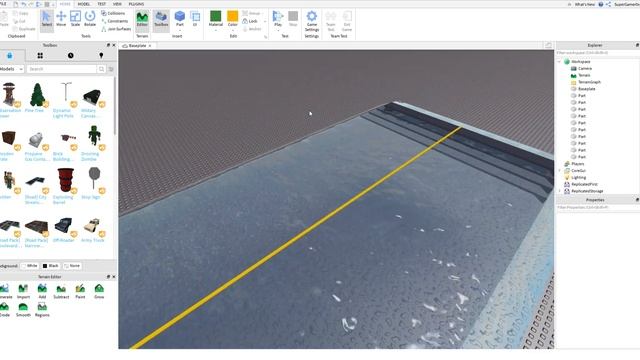Open the What's New link

point(585,4)
